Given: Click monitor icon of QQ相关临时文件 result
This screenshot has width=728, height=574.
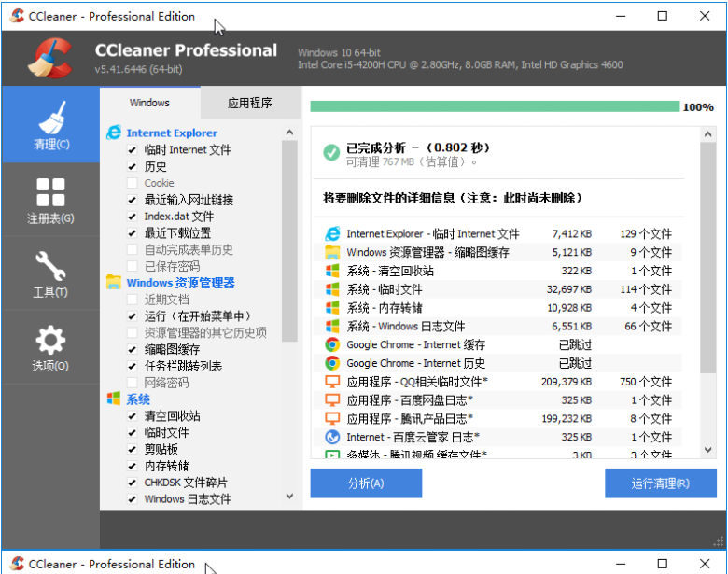Looking at the screenshot, I should coord(332,382).
